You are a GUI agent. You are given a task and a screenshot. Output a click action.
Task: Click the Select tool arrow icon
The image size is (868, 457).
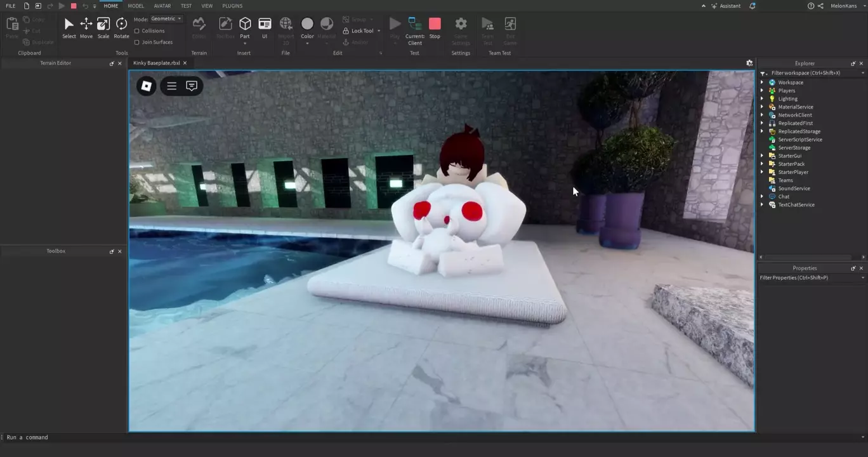(x=69, y=25)
